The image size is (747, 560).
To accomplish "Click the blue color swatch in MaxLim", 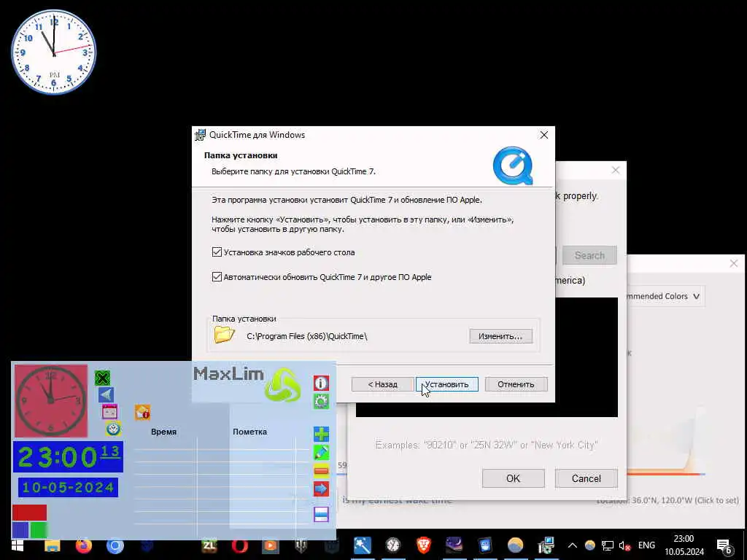I will [x=20, y=529].
